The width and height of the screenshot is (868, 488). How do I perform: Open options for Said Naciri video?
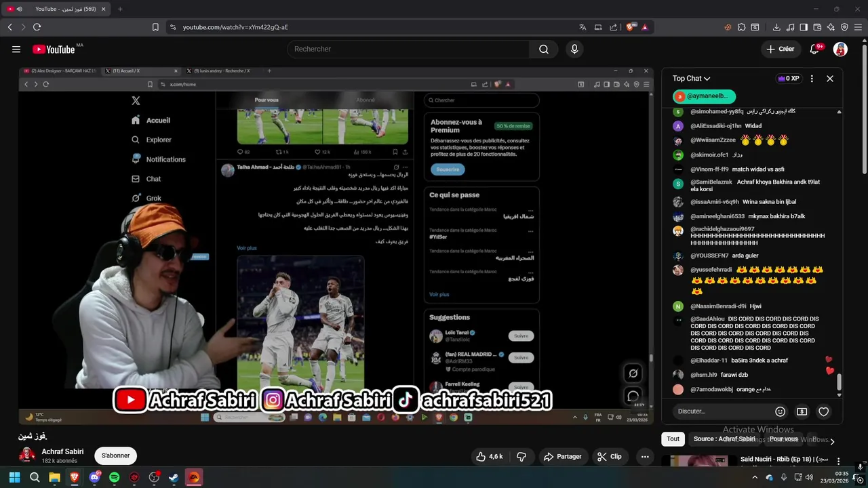tap(838, 461)
